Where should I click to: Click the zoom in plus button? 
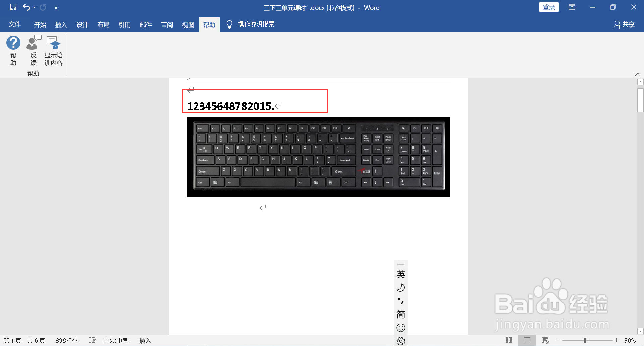tap(616, 340)
